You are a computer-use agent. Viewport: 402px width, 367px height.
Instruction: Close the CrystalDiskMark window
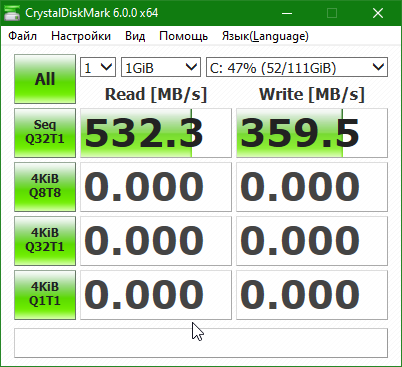coord(378,13)
